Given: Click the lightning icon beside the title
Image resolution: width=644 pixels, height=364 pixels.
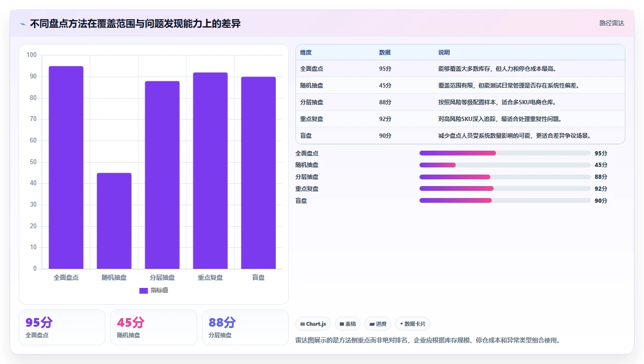Looking at the screenshot, I should [x=23, y=24].
